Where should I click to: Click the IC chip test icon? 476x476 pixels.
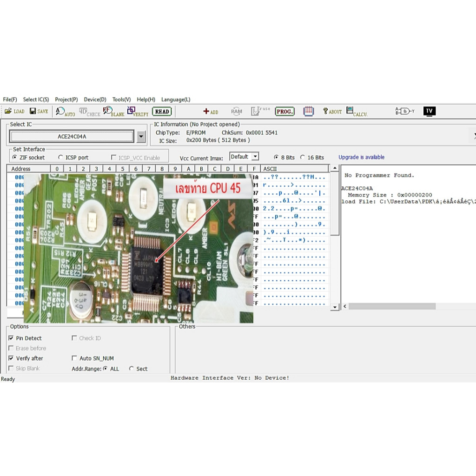point(309,112)
